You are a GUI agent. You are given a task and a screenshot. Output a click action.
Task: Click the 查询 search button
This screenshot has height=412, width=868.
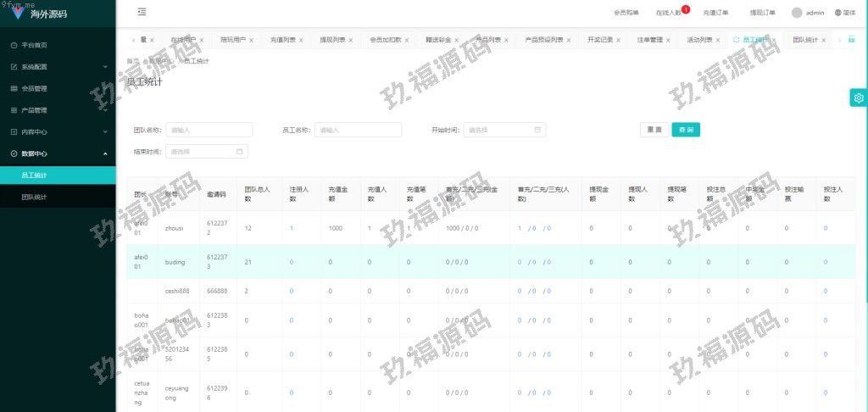coord(686,130)
